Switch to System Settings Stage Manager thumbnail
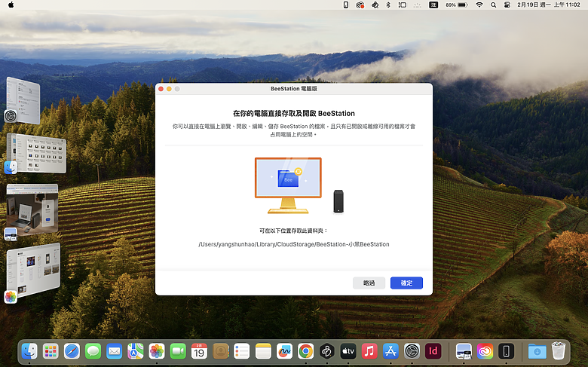588x367 pixels. click(23, 100)
